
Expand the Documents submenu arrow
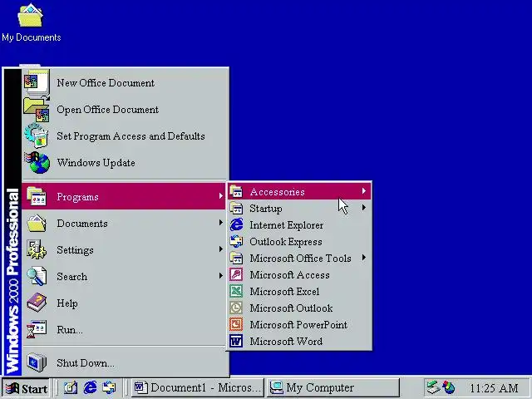coord(221,223)
